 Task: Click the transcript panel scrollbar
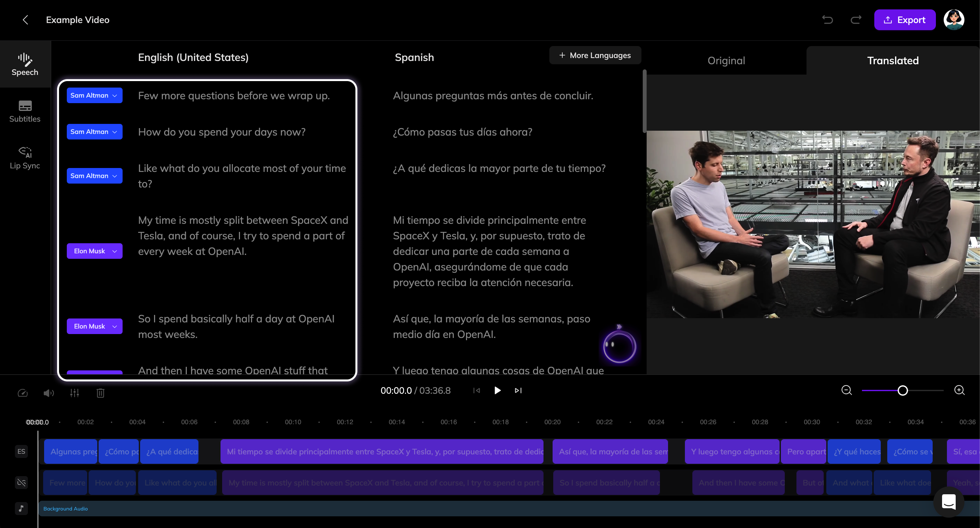644,101
